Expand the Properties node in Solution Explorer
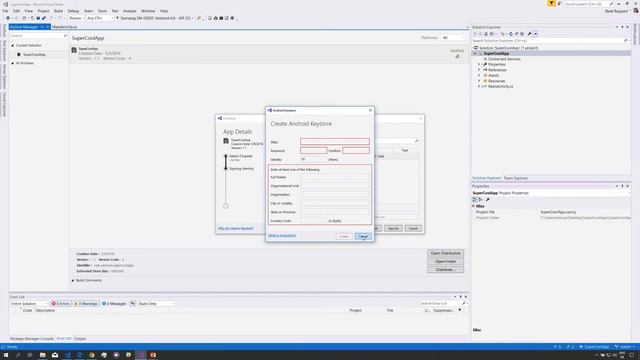Viewport: 640px width, 360px height. [479, 64]
